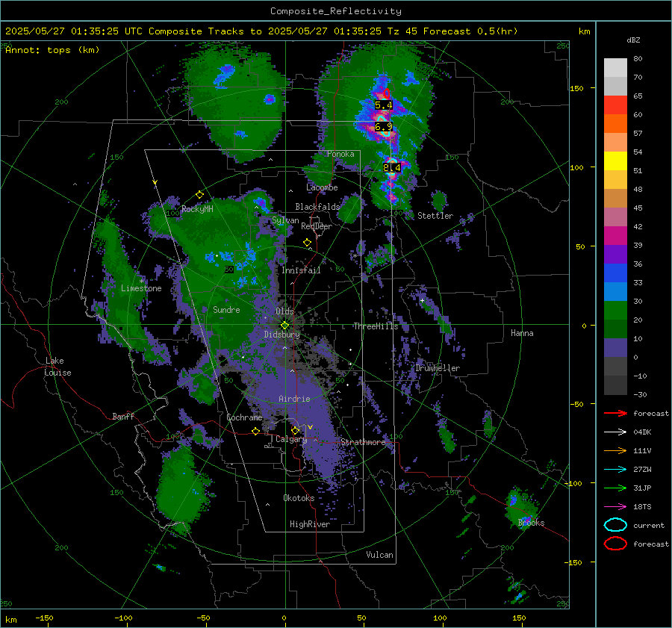The height and width of the screenshot is (628, 672).
Task: Click the red forecast arrow legend icon
Action: [615, 413]
